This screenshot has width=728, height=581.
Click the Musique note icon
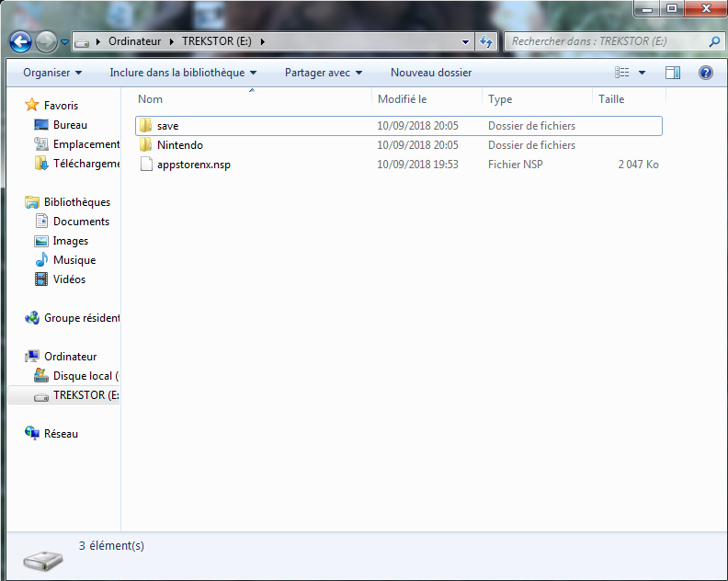click(x=41, y=259)
